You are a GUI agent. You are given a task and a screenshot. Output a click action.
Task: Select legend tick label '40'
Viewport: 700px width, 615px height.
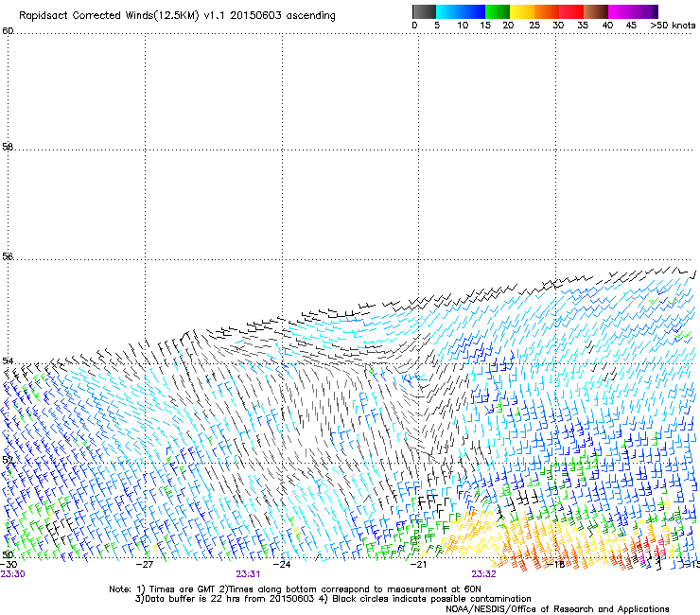click(x=607, y=26)
